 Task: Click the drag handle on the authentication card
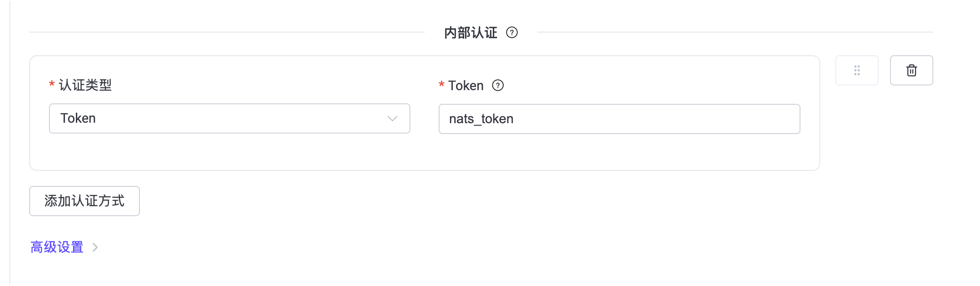click(x=857, y=70)
